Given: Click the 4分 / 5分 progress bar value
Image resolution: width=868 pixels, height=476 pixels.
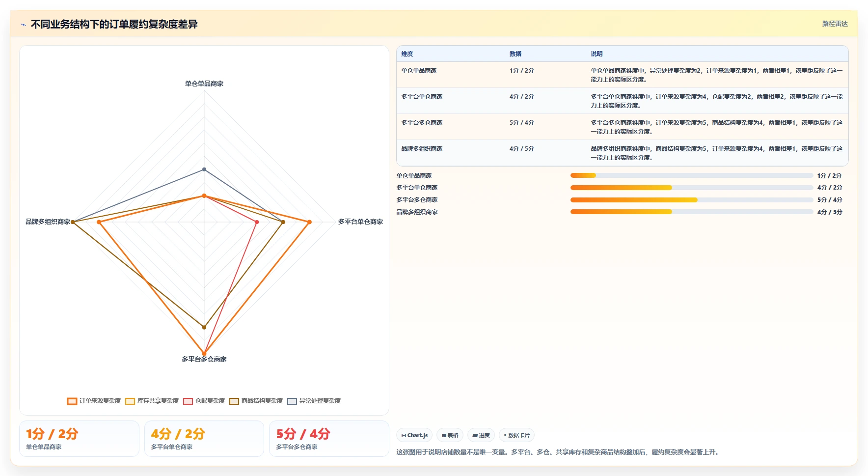Looking at the screenshot, I should [x=830, y=212].
